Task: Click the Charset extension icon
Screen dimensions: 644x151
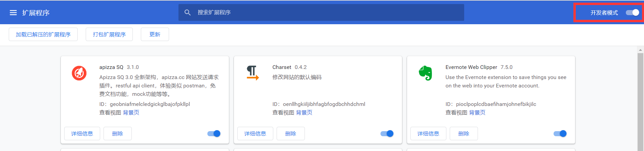Action: 253,73
